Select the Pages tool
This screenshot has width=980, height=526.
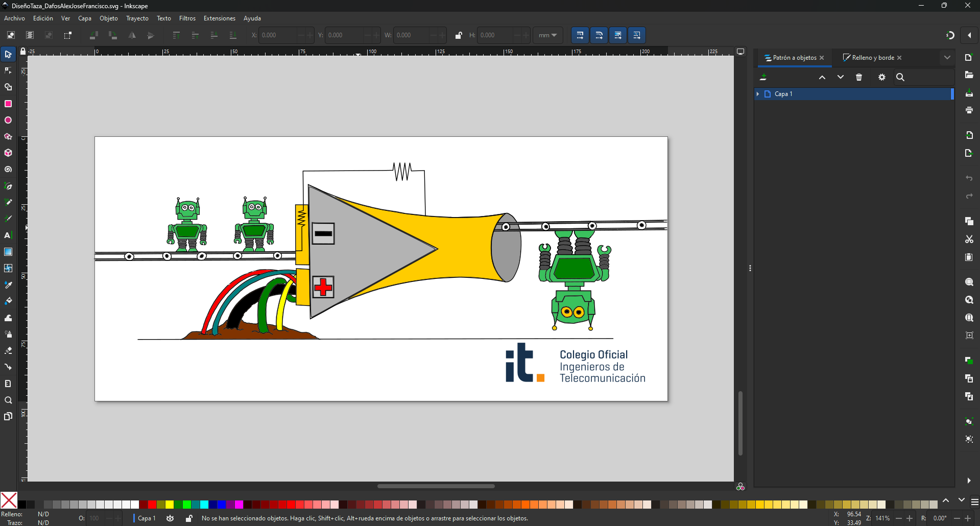coord(8,416)
